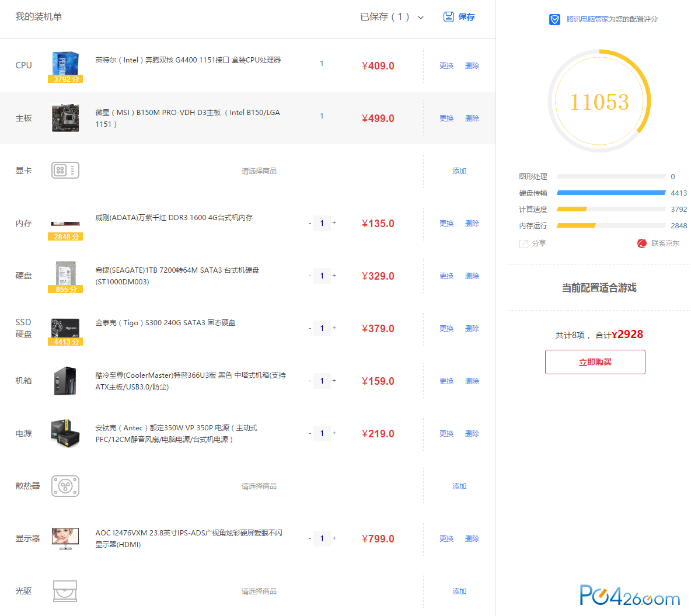
Task: Click the Share (分享) text link
Action: click(539, 243)
